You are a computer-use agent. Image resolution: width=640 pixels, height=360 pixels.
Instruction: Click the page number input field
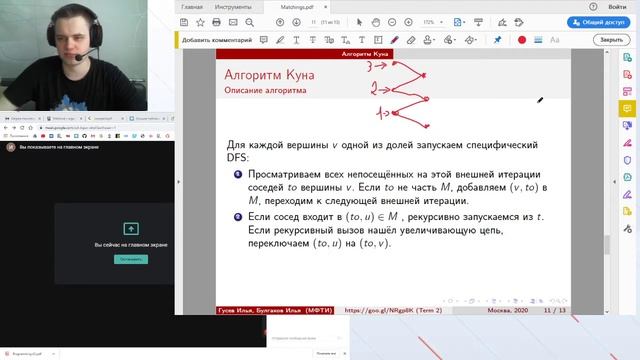(313, 22)
